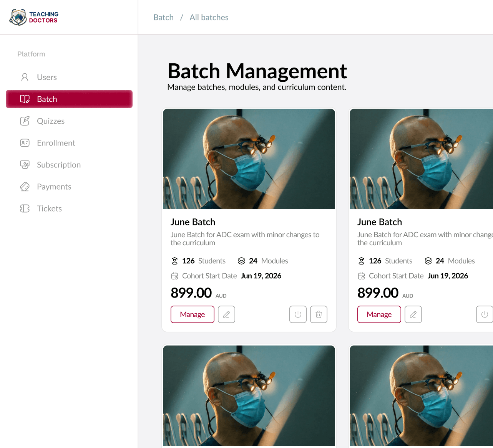The width and height of the screenshot is (493, 448).
Task: Select the Batch item in the sidebar
Action: tap(69, 99)
